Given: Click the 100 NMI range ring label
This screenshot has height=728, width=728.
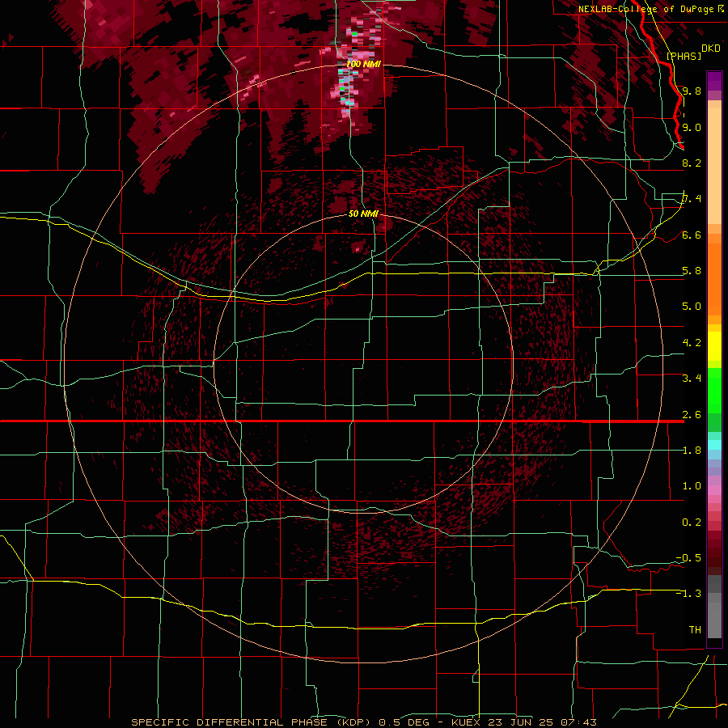Looking at the screenshot, I should click(x=363, y=64).
